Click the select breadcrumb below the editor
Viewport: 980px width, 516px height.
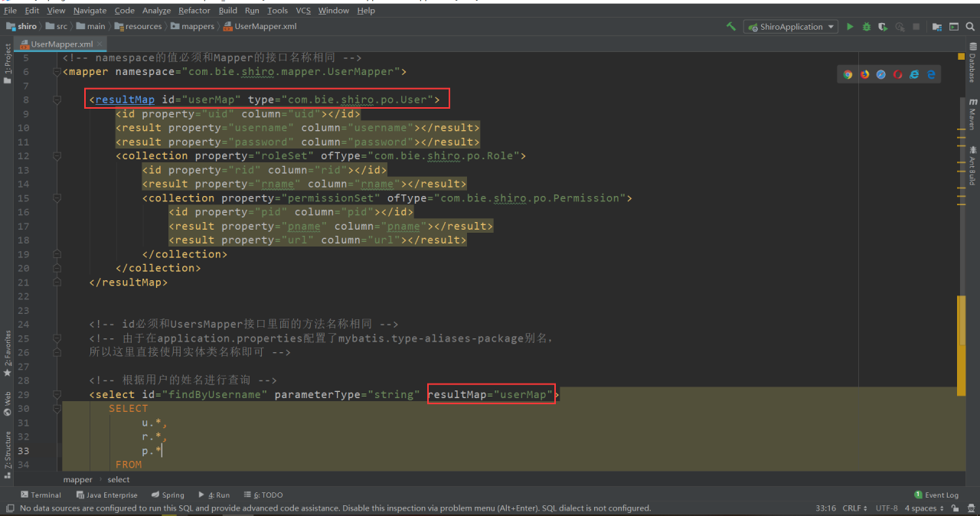(x=119, y=480)
